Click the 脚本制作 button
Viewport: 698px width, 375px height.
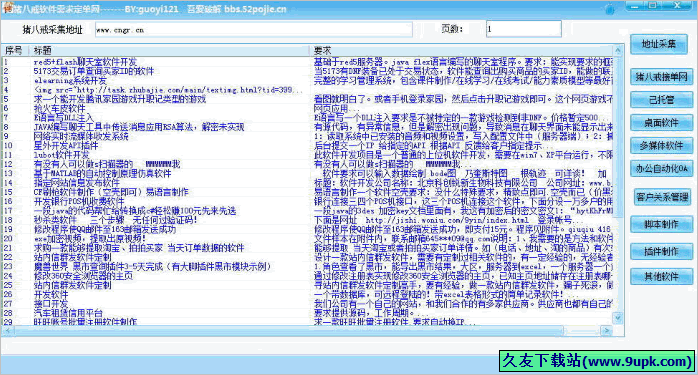click(661, 224)
